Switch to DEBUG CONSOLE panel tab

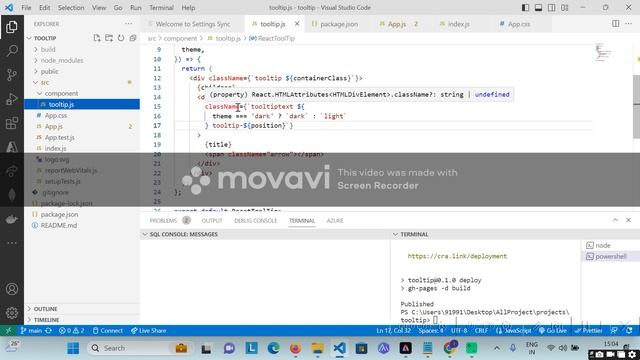(256, 220)
